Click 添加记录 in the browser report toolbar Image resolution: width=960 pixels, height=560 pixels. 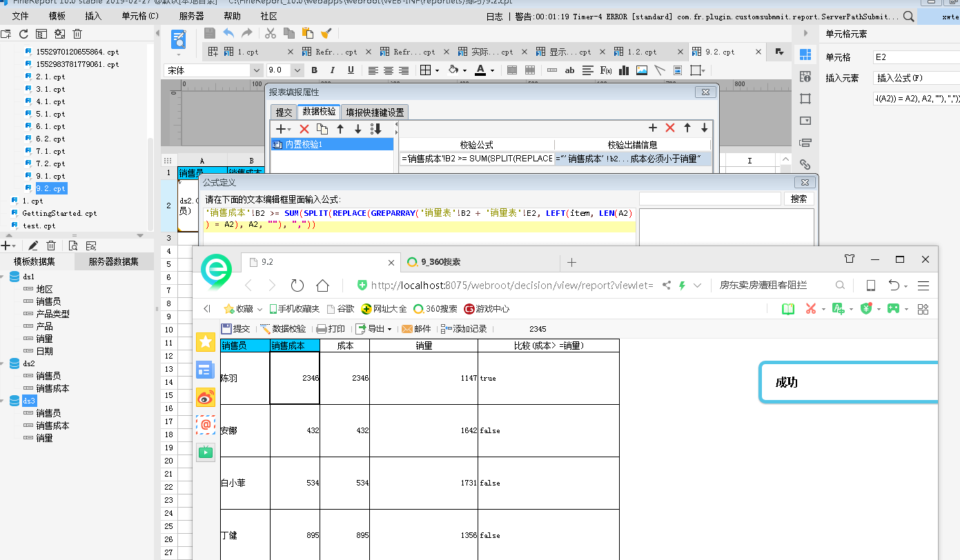(x=464, y=329)
